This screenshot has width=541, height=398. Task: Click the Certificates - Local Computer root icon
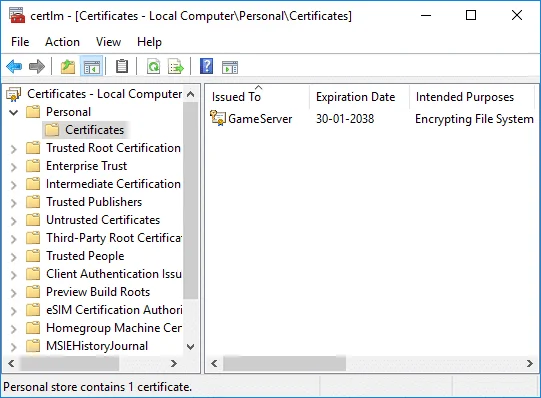point(14,94)
